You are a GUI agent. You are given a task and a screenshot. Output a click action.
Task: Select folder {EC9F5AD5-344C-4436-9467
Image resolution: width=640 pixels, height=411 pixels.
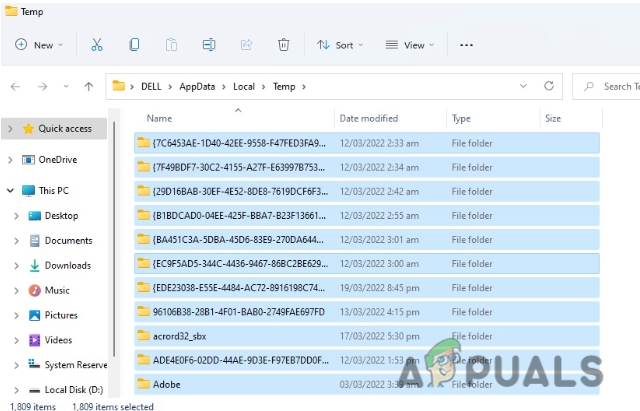[x=367, y=264]
